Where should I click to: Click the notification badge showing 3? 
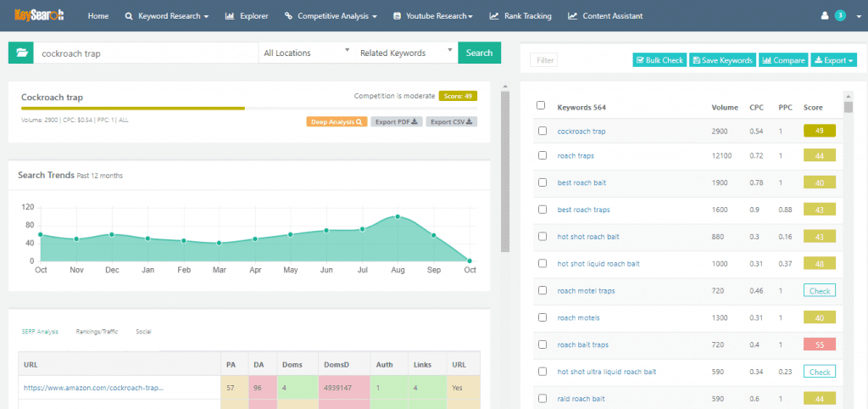coord(840,15)
